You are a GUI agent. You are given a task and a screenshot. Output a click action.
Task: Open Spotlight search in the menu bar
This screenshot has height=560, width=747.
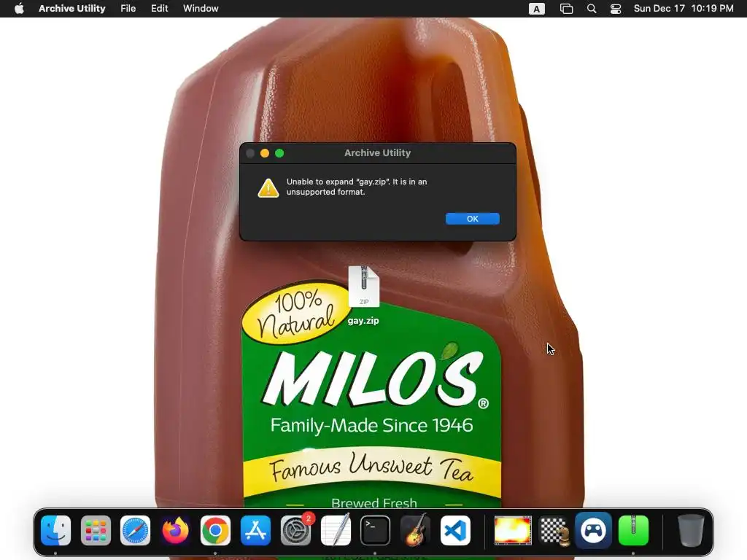tap(591, 9)
